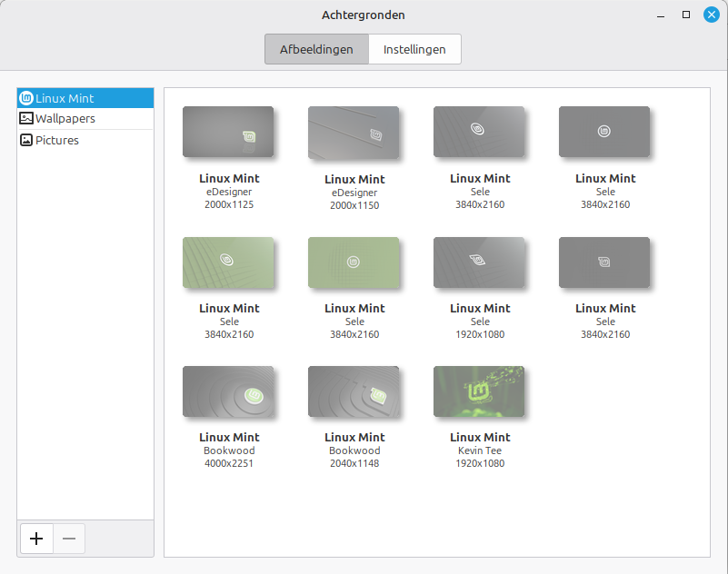
Task: Click the Pictures folder icon
Action: click(26, 140)
